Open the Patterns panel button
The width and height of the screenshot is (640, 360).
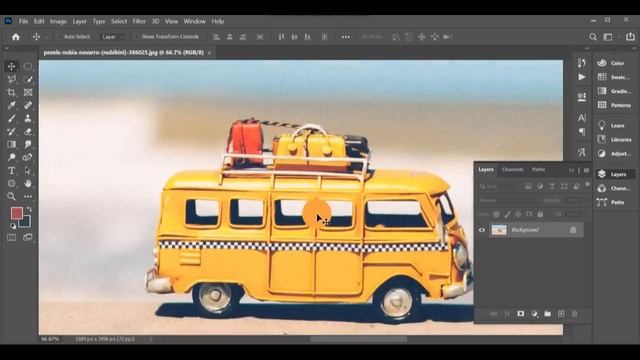614,105
